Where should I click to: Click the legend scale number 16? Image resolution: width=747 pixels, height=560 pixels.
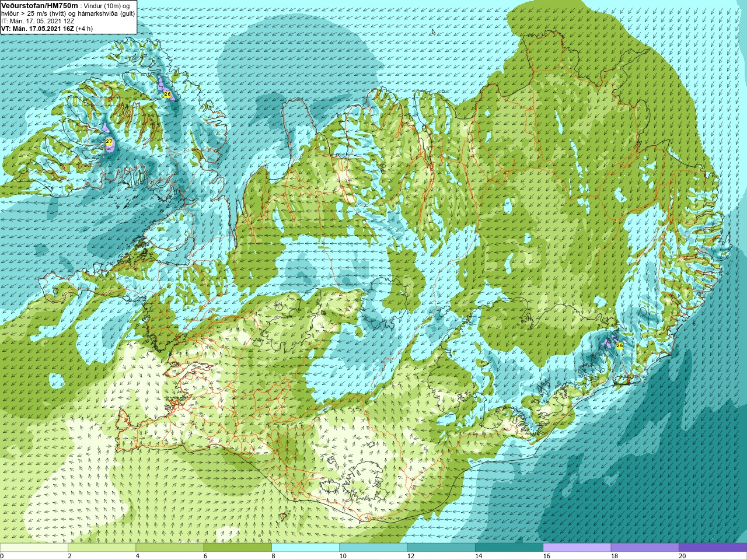546,556
